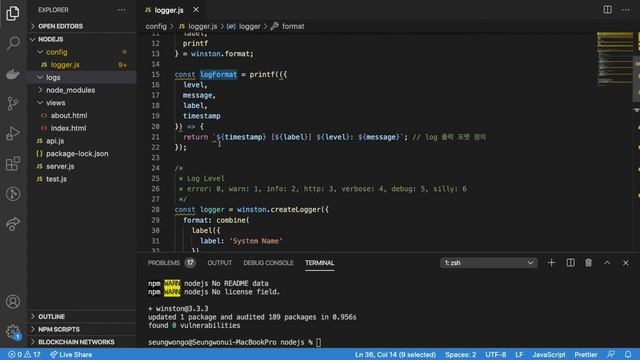This screenshot has height=360, width=640.
Task: Expand the NPM Scripts section
Action: [82, 329]
